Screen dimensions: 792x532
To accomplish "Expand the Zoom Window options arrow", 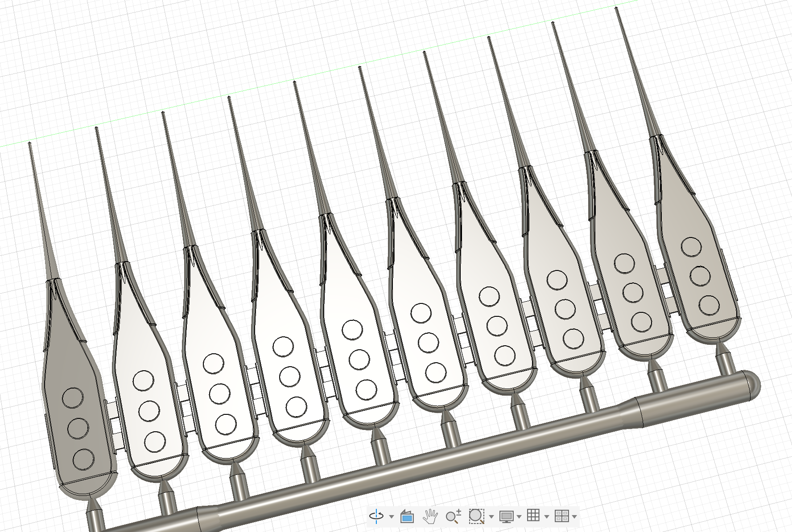I will pos(491,517).
